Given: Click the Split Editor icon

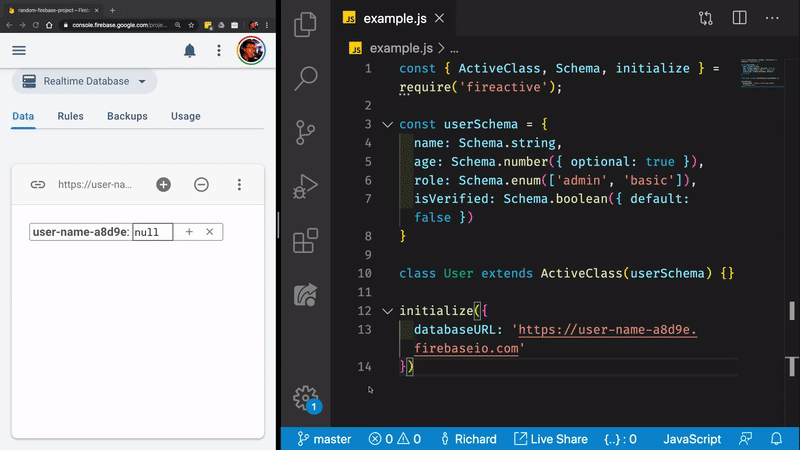Looking at the screenshot, I should click(739, 18).
